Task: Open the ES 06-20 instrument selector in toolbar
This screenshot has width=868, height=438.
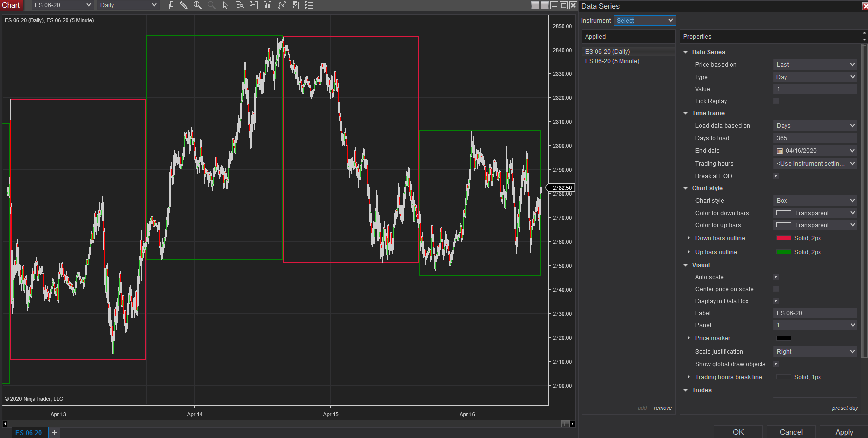Action: [63, 5]
